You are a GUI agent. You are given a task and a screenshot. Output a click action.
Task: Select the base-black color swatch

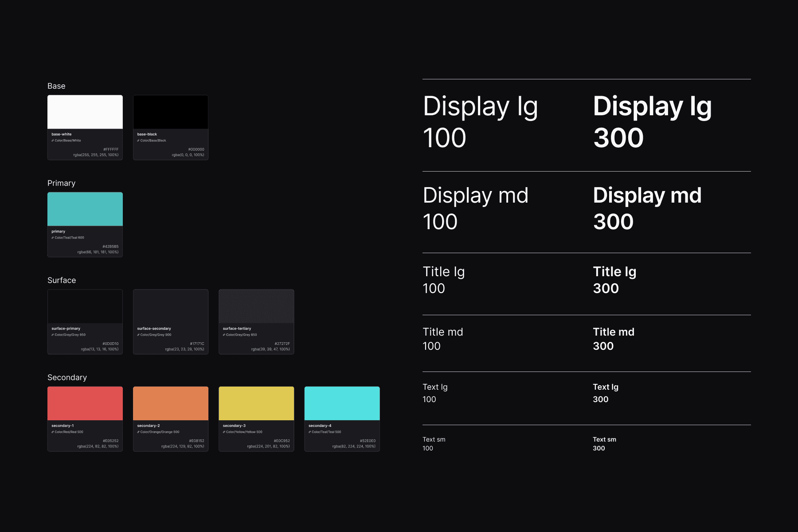171,112
